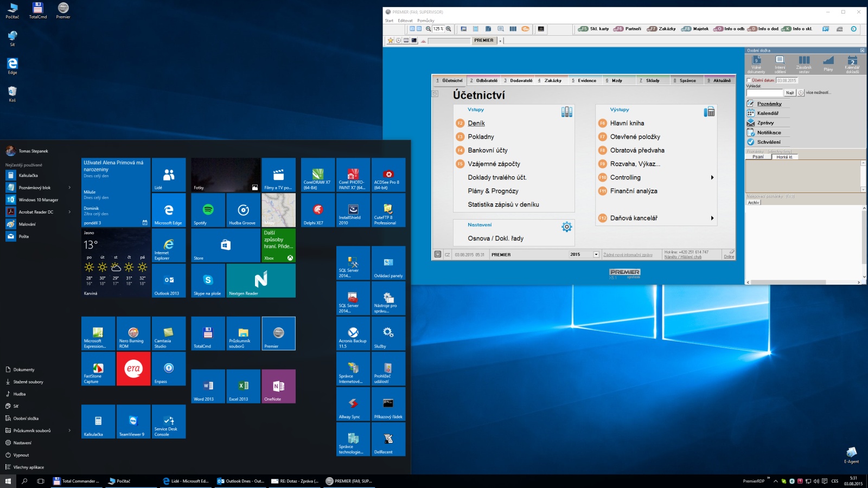This screenshot has width=868, height=488.
Task: Click Náměty / Hlášení chyb link
Action: coord(683,257)
